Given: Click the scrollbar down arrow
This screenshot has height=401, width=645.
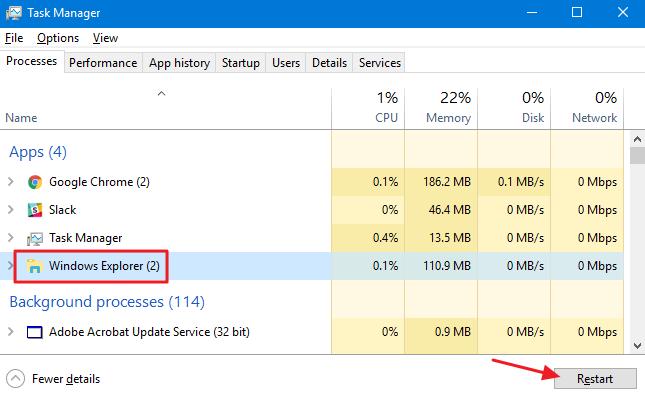Looking at the screenshot, I should click(x=637, y=344).
